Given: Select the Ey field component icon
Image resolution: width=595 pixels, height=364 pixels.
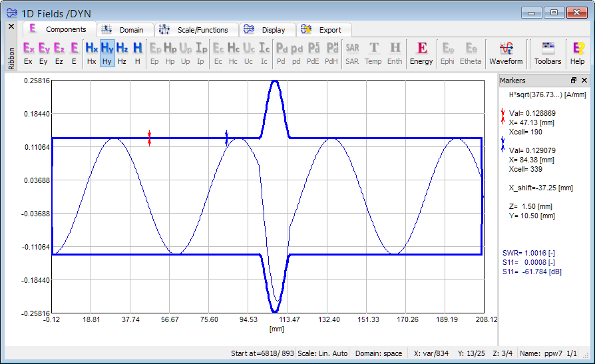Looking at the screenshot, I should (x=44, y=53).
